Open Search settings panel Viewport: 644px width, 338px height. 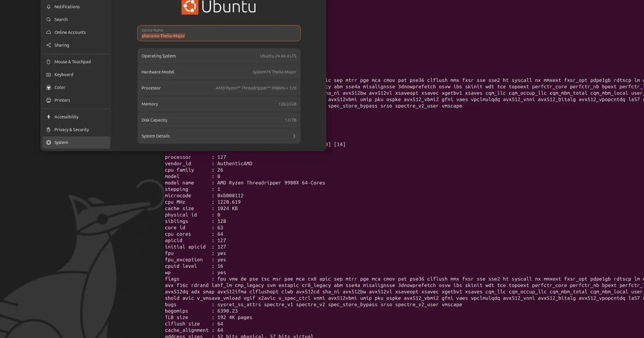pos(76,19)
